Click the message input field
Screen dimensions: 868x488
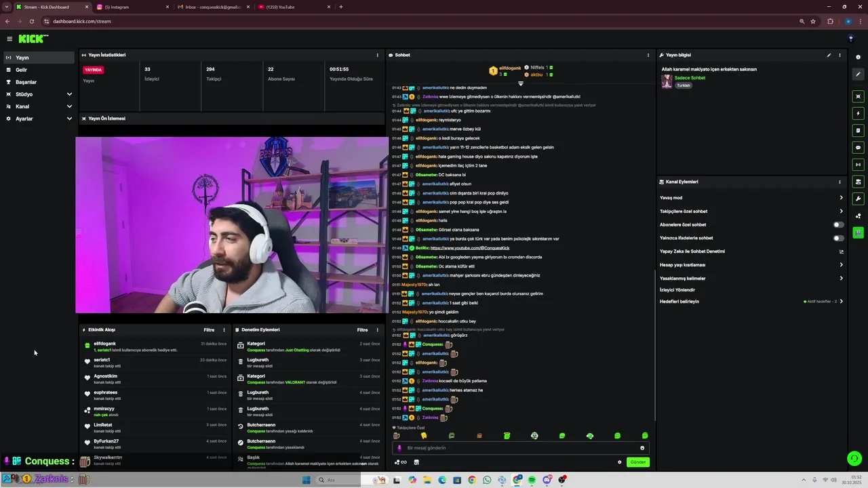(521, 448)
